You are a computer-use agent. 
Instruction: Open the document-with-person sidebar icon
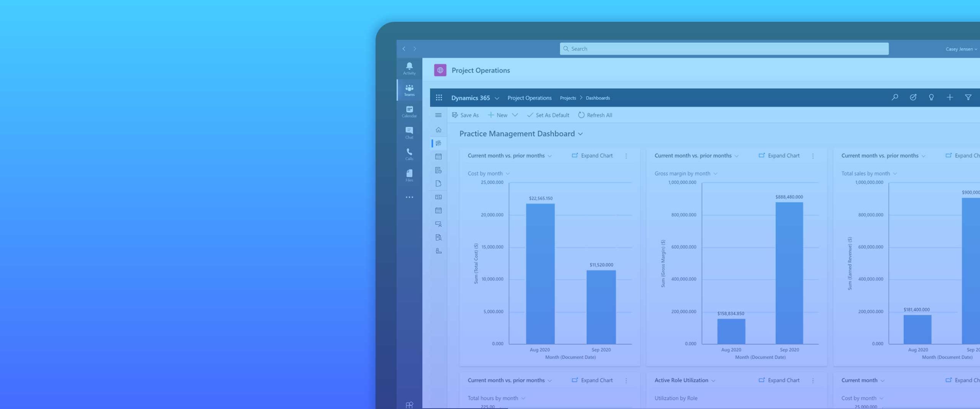[438, 238]
